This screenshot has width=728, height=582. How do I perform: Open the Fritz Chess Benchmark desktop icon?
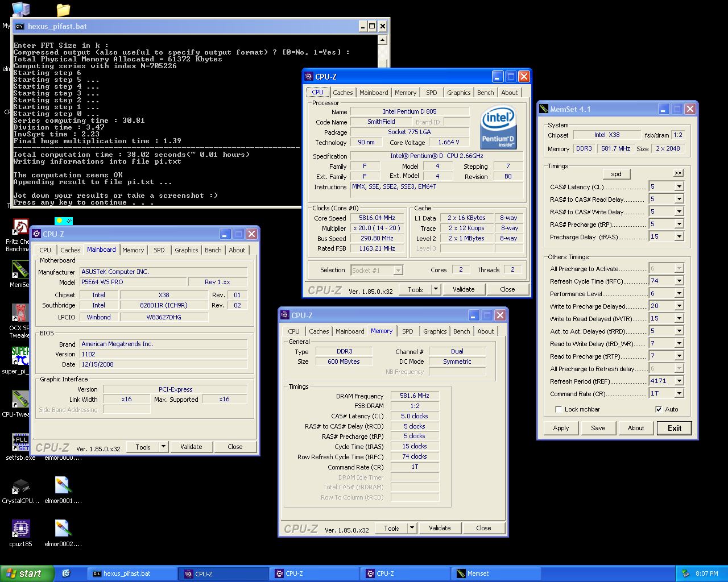pyautogui.click(x=20, y=227)
